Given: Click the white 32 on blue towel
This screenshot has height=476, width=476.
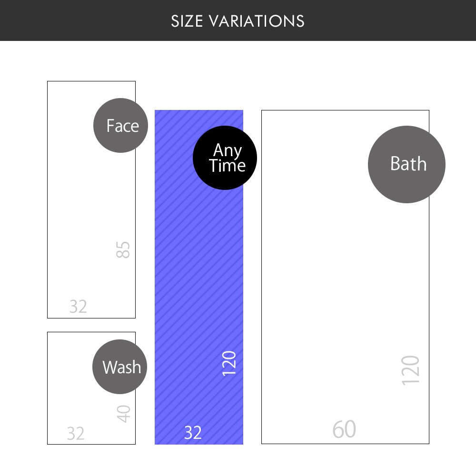Looking at the screenshot, I should tap(193, 433).
